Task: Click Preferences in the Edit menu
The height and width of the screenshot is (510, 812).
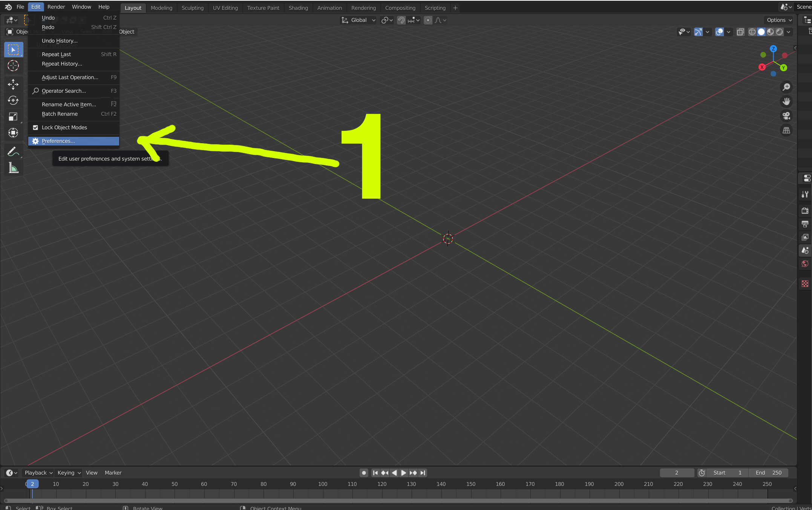Action: coord(58,141)
